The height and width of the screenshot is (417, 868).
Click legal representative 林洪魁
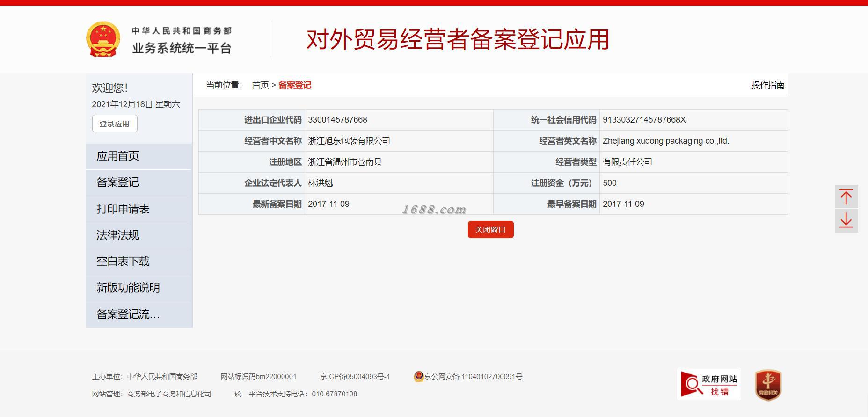[321, 183]
